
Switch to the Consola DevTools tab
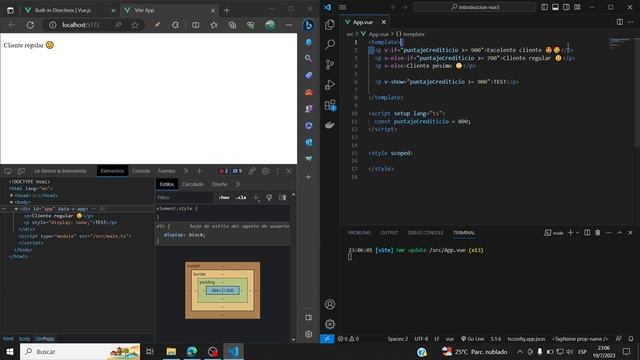coord(141,171)
